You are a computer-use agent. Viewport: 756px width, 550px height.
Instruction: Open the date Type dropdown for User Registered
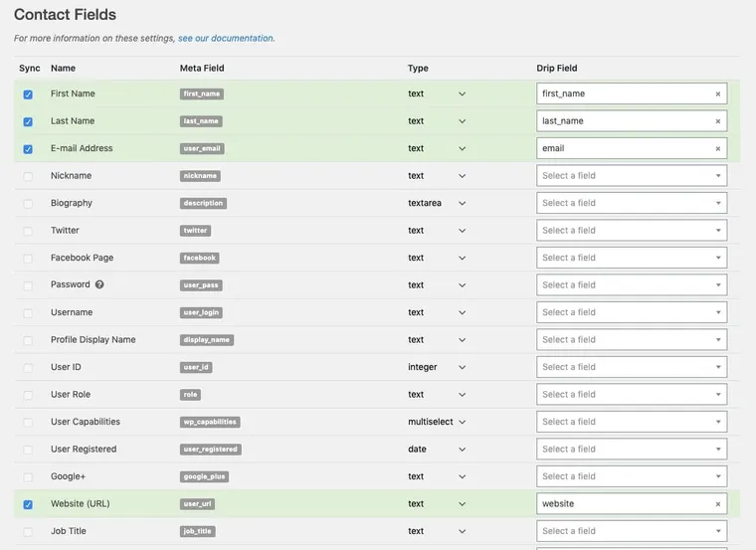[437, 449]
